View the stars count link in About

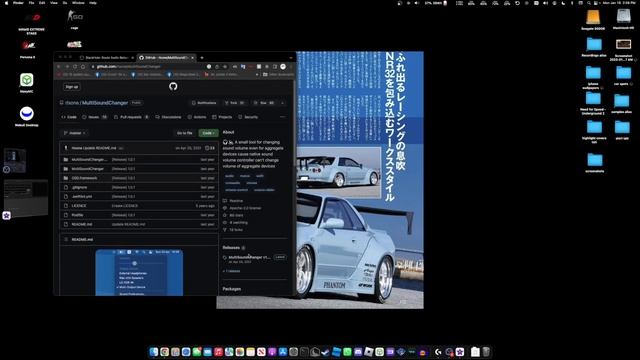(233, 216)
